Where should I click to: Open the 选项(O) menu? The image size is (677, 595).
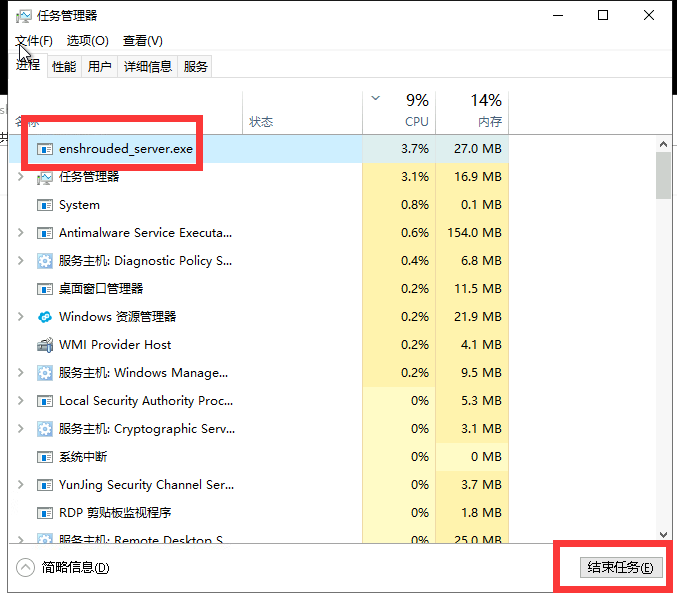[x=88, y=41]
